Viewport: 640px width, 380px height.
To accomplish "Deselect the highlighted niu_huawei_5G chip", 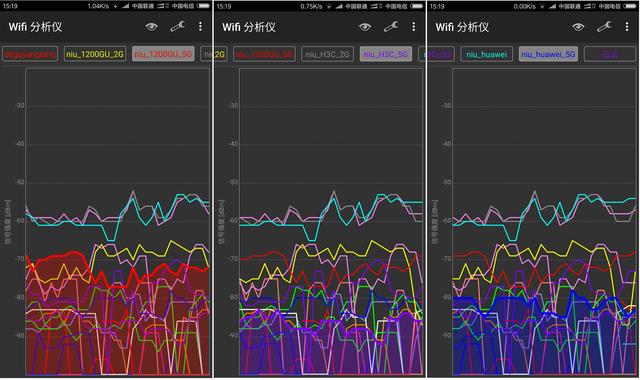I will (548, 54).
